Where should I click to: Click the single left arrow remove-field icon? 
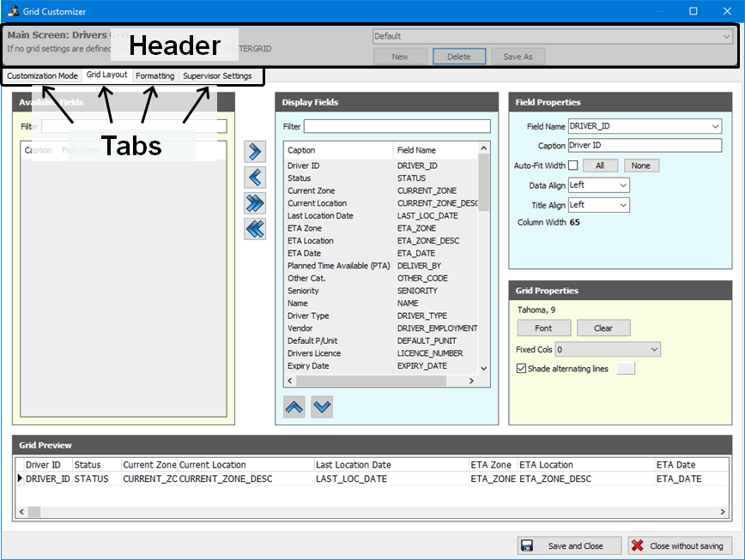pos(255,178)
